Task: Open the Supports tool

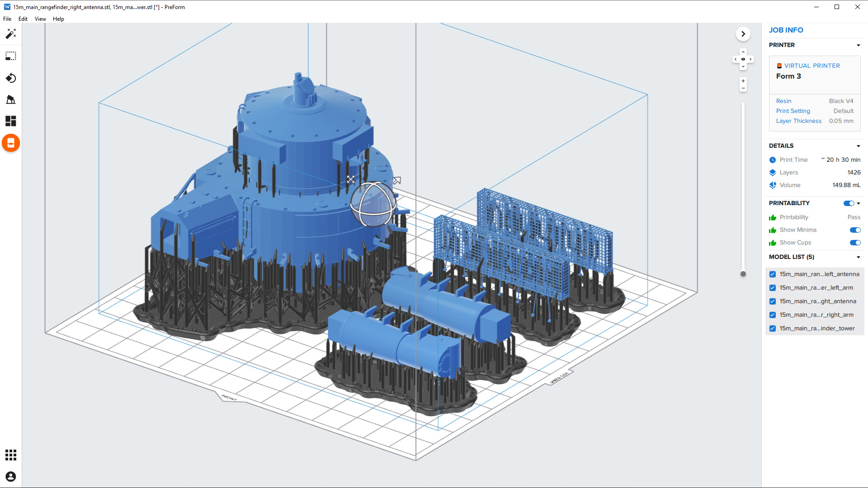Action: coord(11,99)
